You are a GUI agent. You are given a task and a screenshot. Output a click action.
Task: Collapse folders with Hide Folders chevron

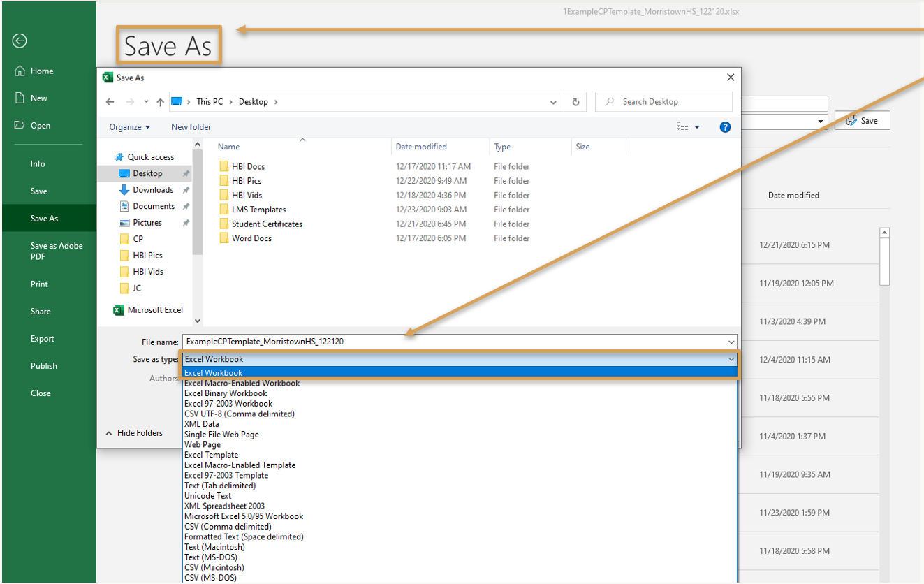109,433
